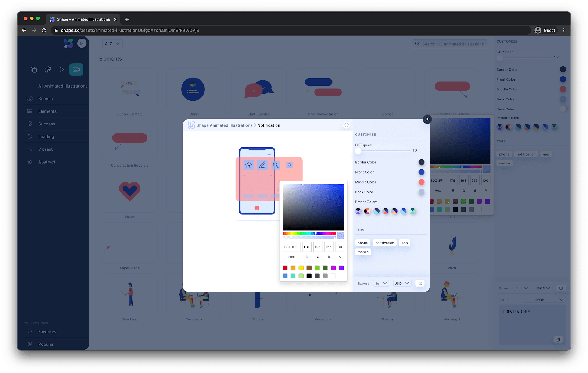Click the star icon beside Popular

(30, 344)
